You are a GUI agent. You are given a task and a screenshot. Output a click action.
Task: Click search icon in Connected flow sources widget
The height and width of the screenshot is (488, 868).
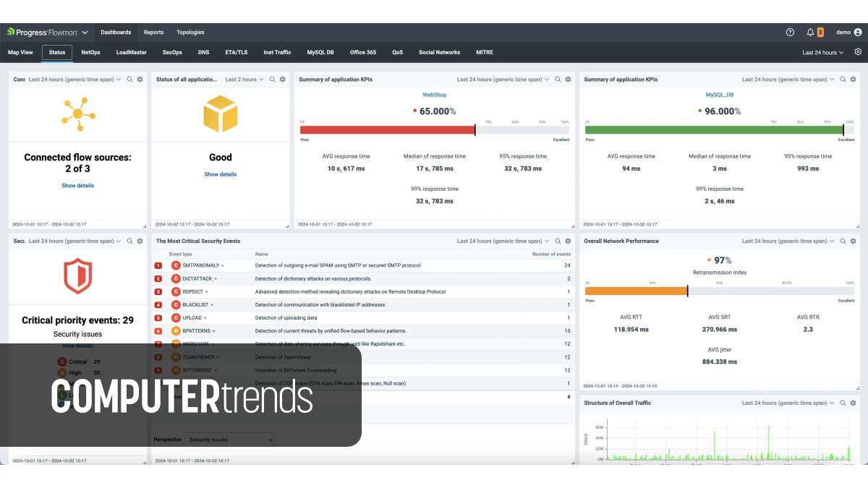pos(130,80)
